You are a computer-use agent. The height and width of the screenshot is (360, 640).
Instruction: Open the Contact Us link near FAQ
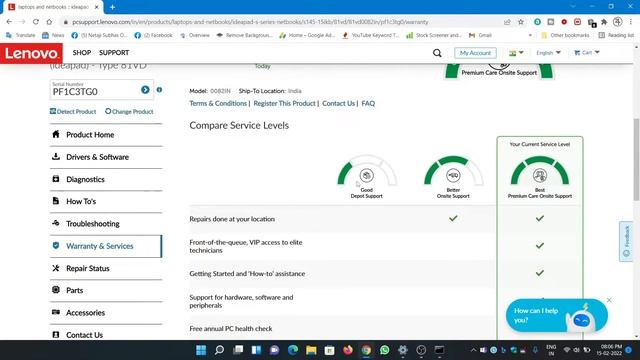coord(338,103)
